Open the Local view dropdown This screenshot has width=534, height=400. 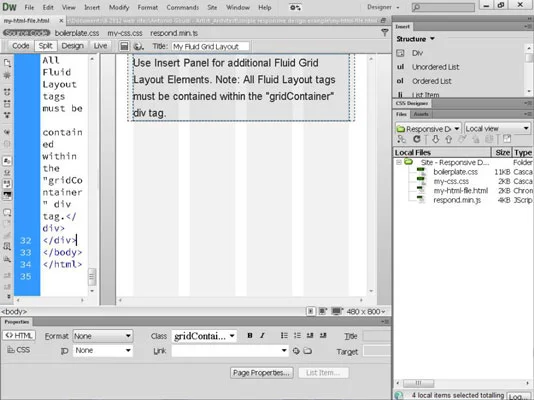[x=498, y=128]
